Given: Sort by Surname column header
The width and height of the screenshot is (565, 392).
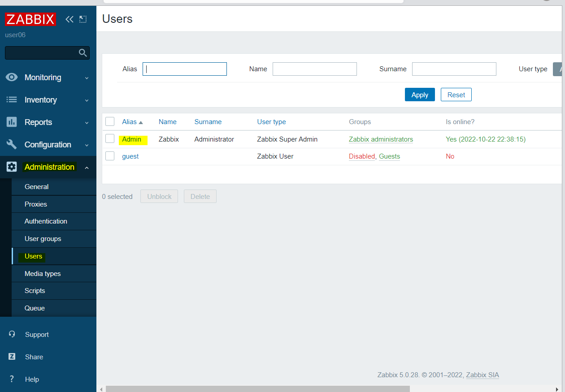Looking at the screenshot, I should [x=208, y=122].
